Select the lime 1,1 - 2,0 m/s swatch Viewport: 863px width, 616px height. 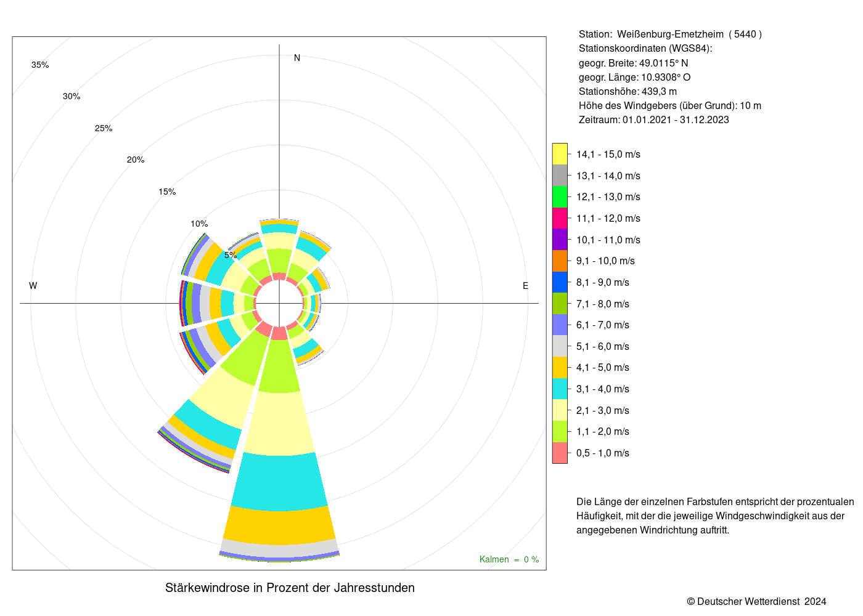click(x=560, y=431)
